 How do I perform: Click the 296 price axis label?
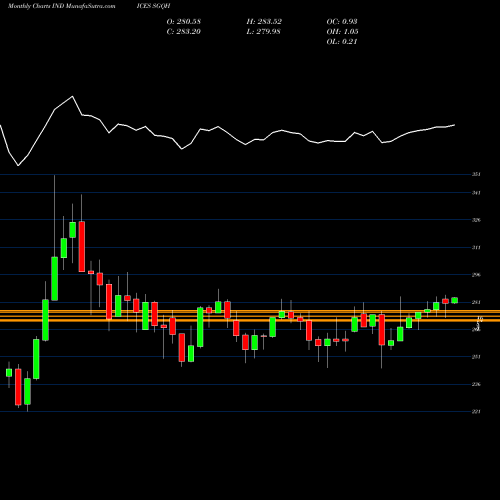point(476,275)
